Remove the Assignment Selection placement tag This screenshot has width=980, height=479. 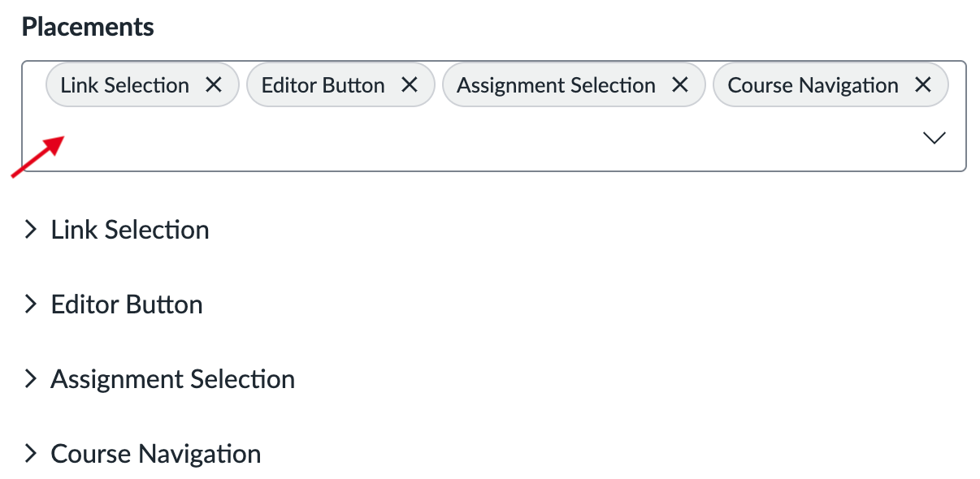tap(680, 85)
